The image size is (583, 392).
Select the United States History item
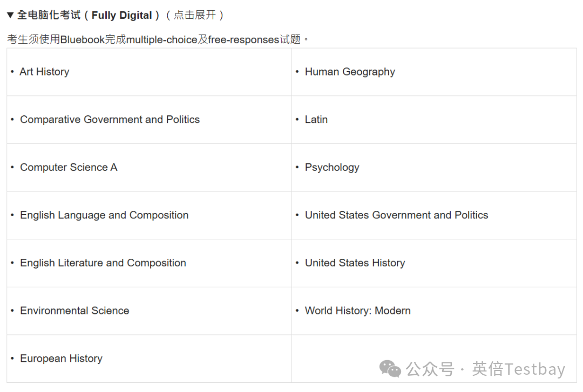[355, 263]
